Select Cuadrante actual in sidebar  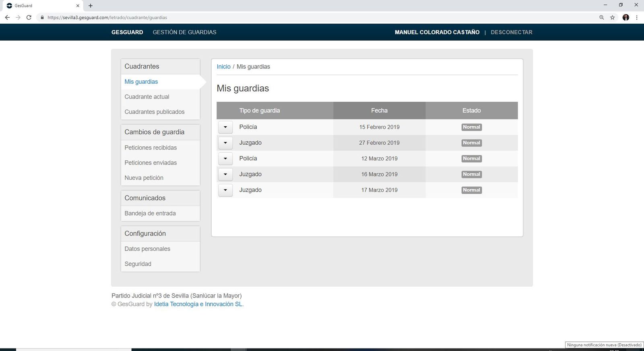(147, 97)
